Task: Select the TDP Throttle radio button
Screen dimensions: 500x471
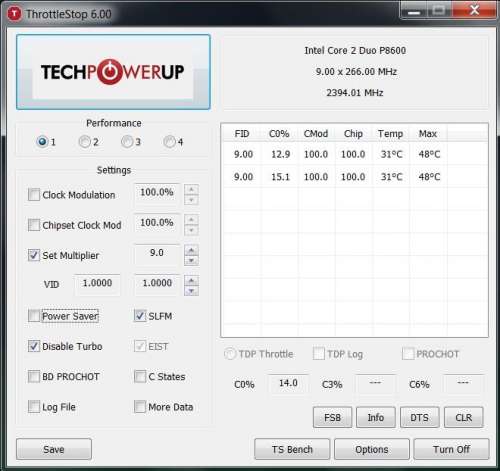Action: tap(230, 354)
